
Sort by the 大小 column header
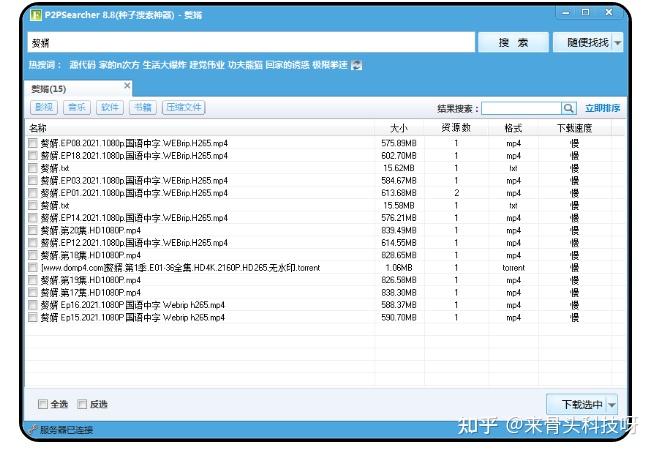[399, 128]
